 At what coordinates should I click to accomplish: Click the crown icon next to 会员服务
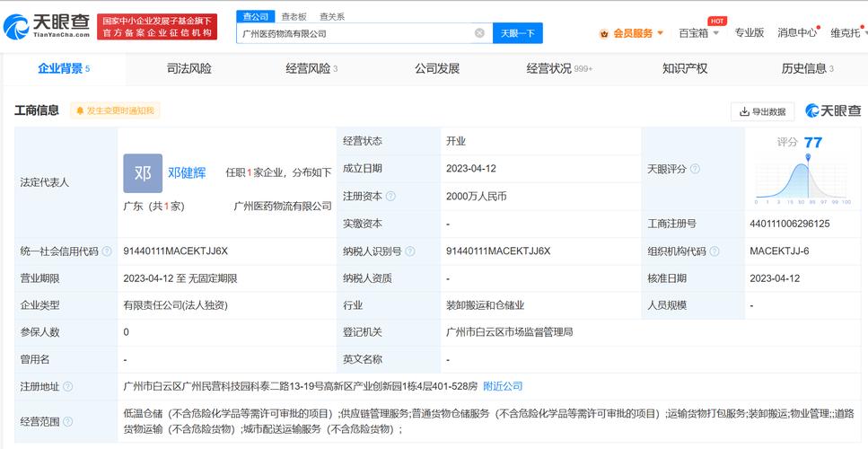[604, 33]
